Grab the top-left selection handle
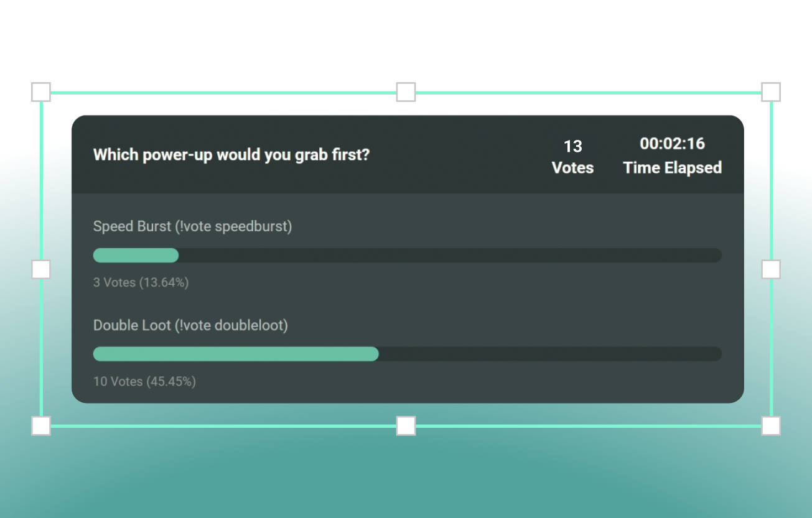Viewport: 812px width, 518px height. click(40, 91)
